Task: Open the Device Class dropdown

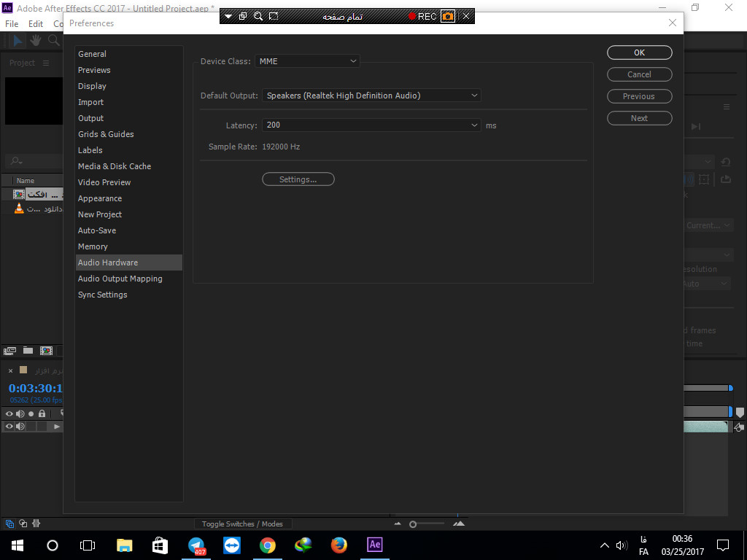Action: coord(307,61)
